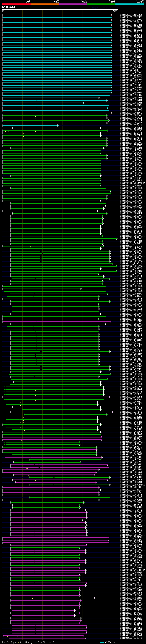The width and height of the screenshot is (146, 644).
Task: Click the purple ~60% identity legend bar
Action: tap(73, 4)
